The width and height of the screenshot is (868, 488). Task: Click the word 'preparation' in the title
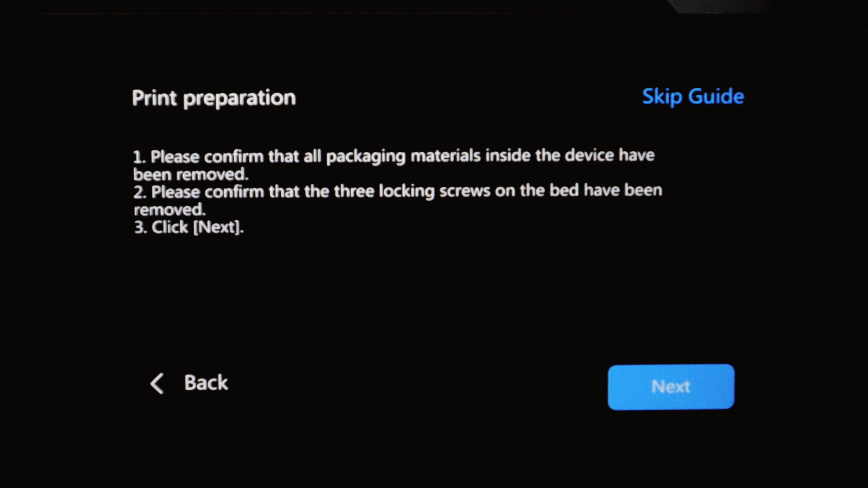240,99
